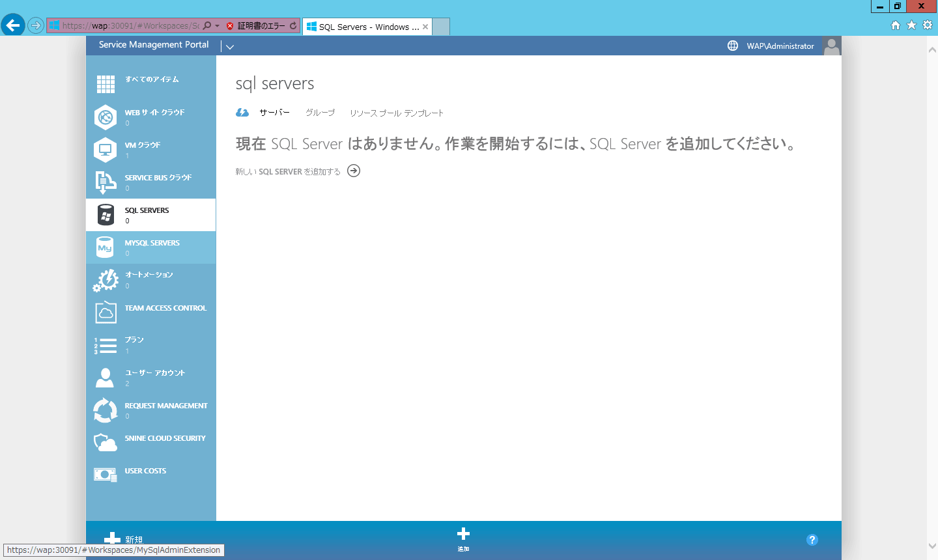938x560 pixels.
Task: Open USER COSTS menu label
Action: point(145,471)
